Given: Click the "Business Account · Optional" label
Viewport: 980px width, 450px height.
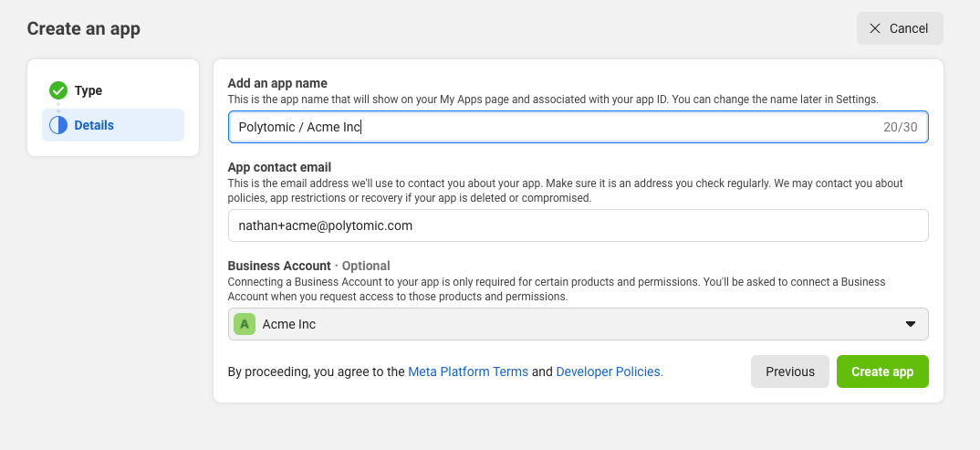Looking at the screenshot, I should [x=308, y=266].
